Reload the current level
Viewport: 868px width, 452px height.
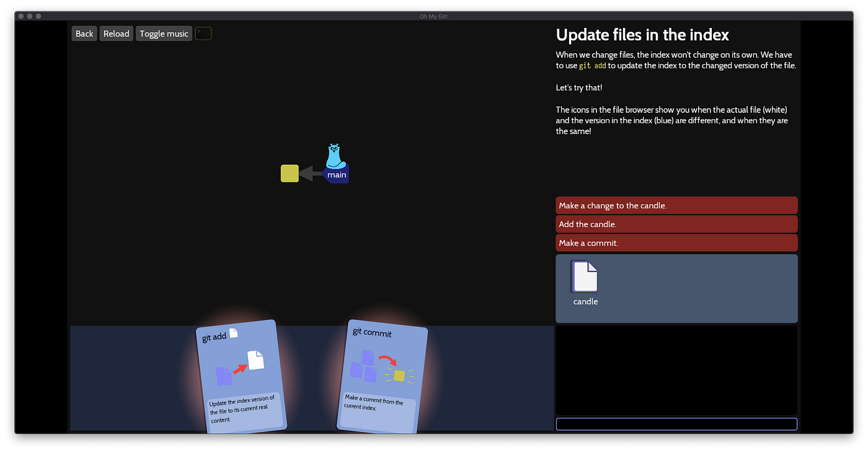click(x=117, y=33)
